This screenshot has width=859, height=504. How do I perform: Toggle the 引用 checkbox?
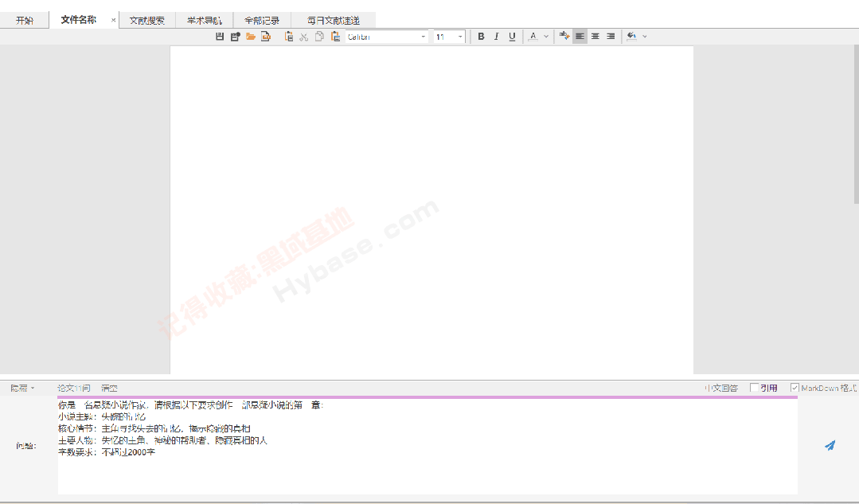click(755, 388)
